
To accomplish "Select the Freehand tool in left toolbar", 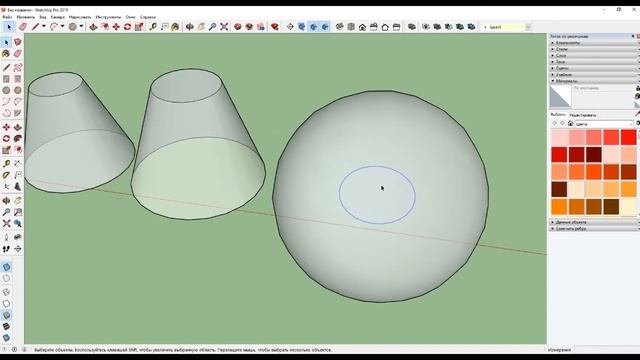I will pyautogui.click(x=18, y=67).
